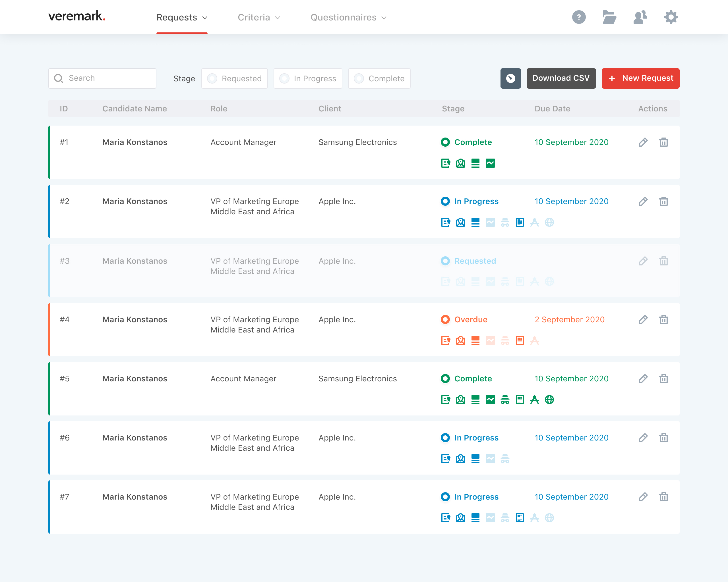The image size is (728, 582).
Task: Click globe check icon in row #5
Action: click(549, 400)
